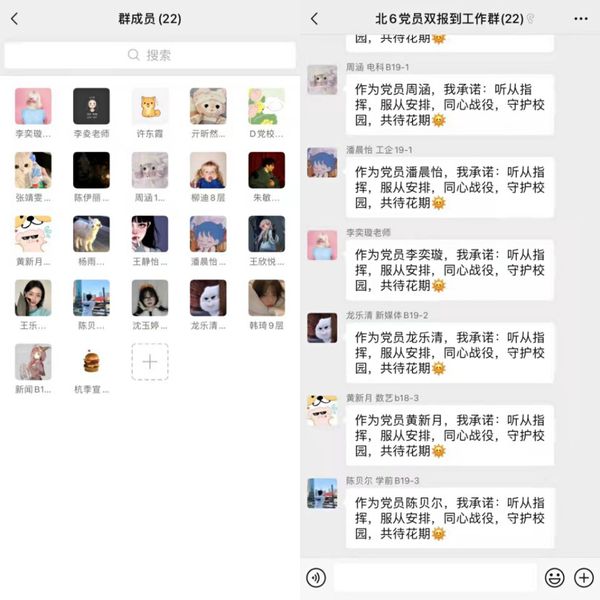Select 黄新月's pledge message bubble
Viewport: 600px width, 600px height.
pyautogui.click(x=450, y=435)
